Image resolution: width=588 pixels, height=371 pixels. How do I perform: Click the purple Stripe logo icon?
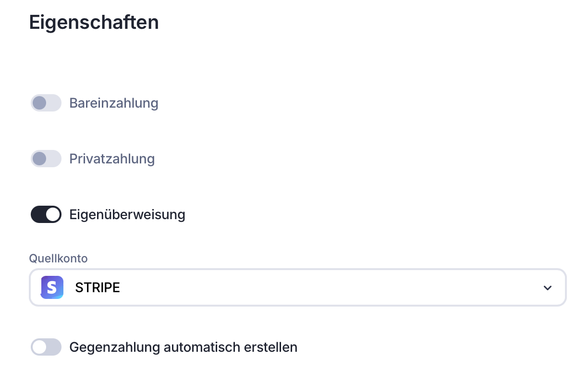[52, 287]
